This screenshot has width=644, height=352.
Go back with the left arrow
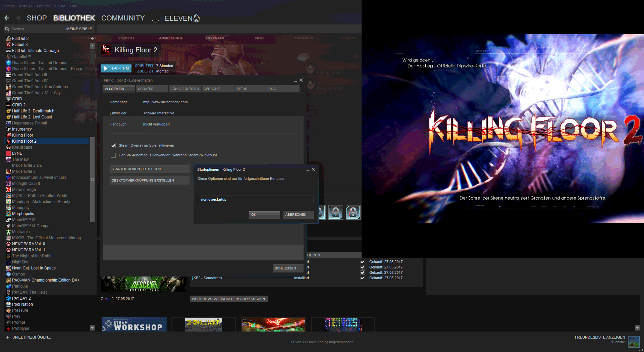point(7,18)
